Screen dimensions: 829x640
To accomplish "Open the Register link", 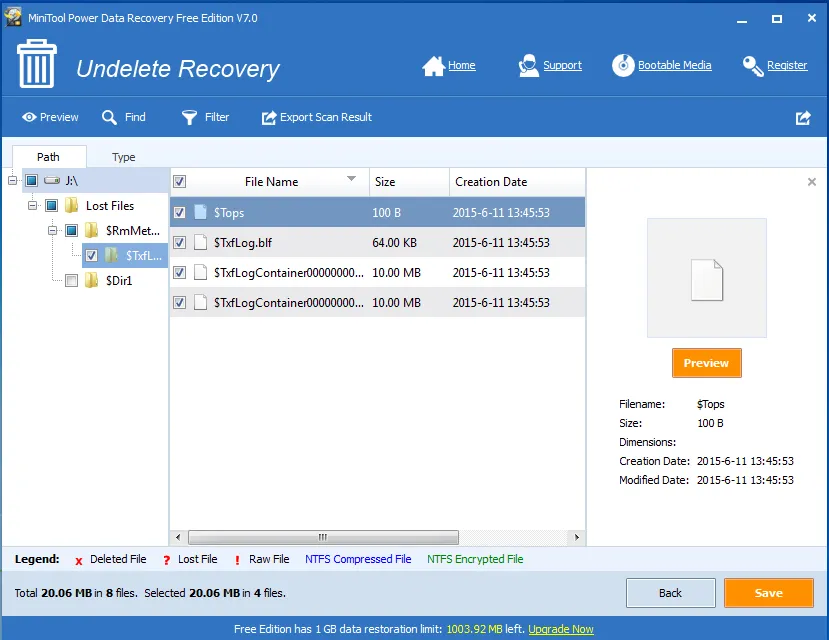I will tap(787, 66).
